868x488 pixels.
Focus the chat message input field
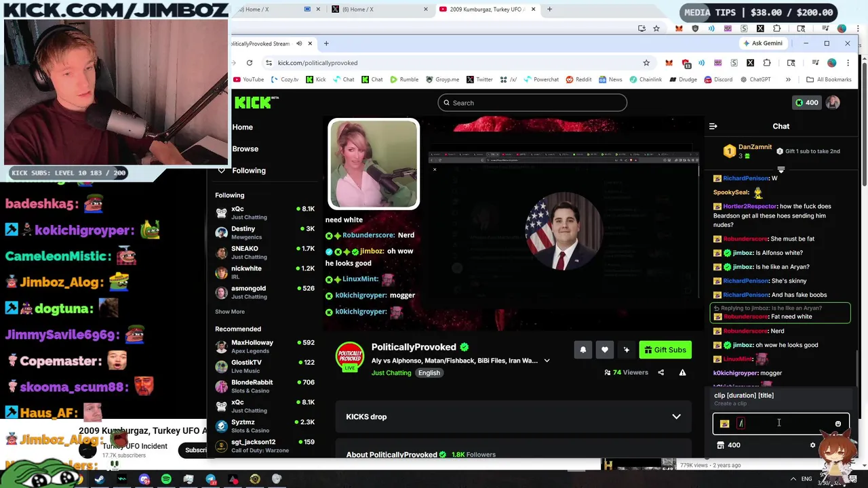pyautogui.click(x=781, y=424)
